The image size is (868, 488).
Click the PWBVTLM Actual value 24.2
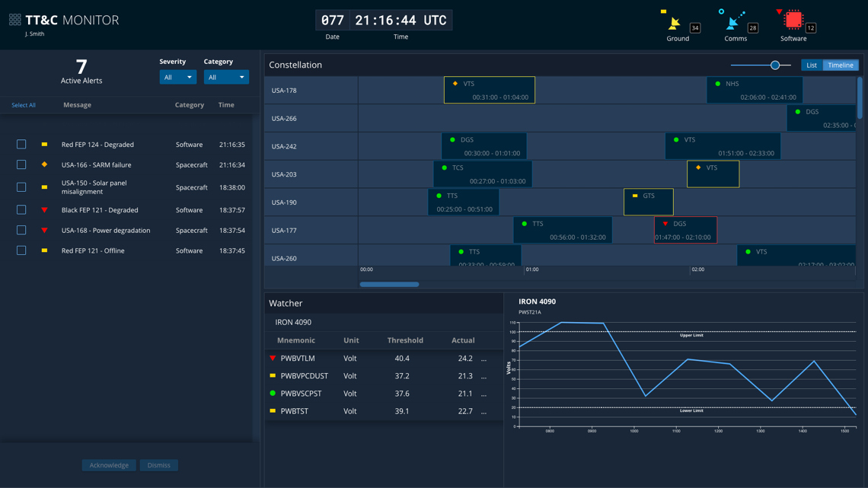(465, 359)
